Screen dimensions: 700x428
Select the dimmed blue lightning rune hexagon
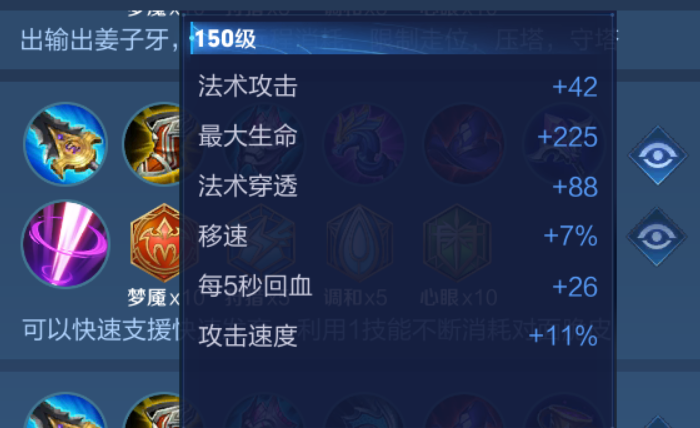click(x=262, y=243)
